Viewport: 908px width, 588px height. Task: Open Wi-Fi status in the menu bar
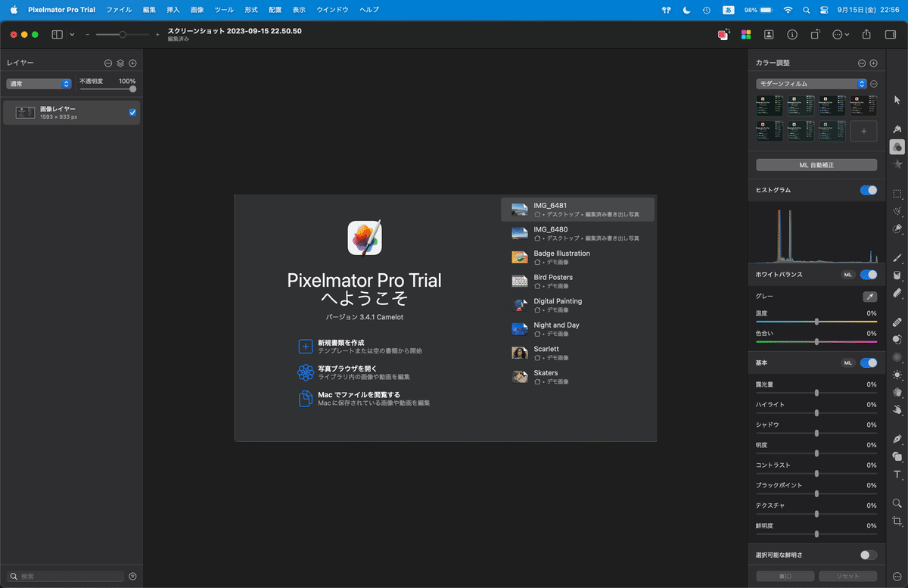(788, 10)
